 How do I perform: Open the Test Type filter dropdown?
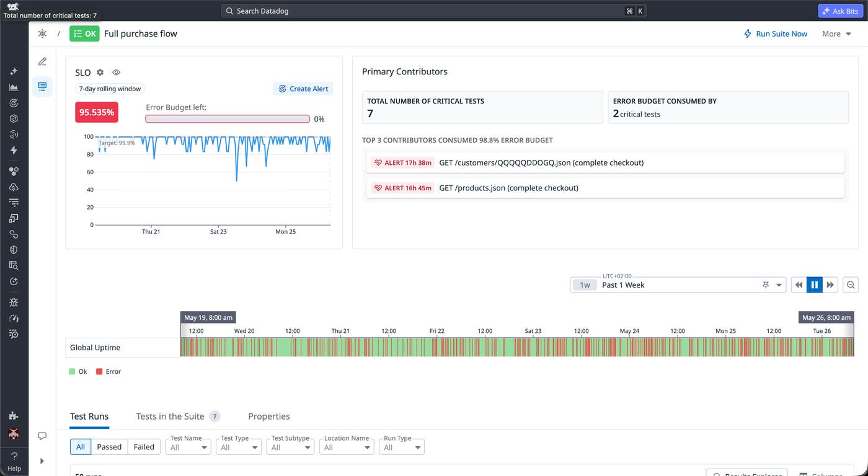239,447
